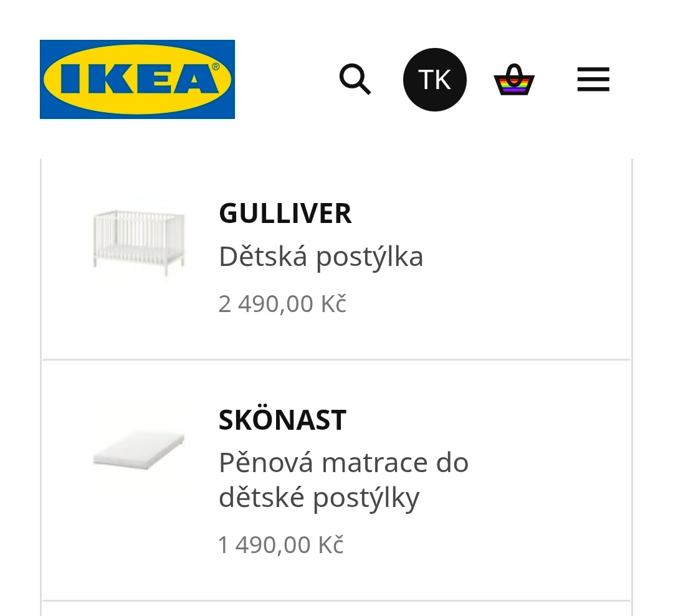The image size is (673, 616).
Task: Open account options using the profile badge
Action: point(435,79)
